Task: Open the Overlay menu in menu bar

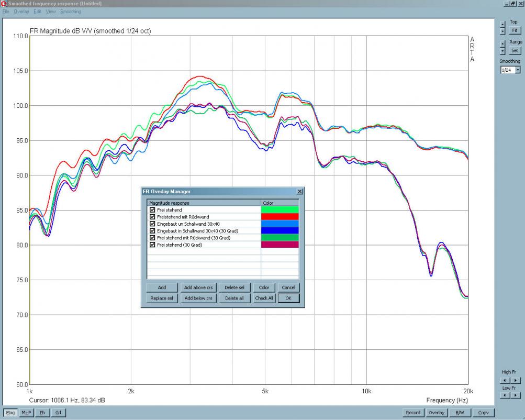Action: tap(21, 12)
